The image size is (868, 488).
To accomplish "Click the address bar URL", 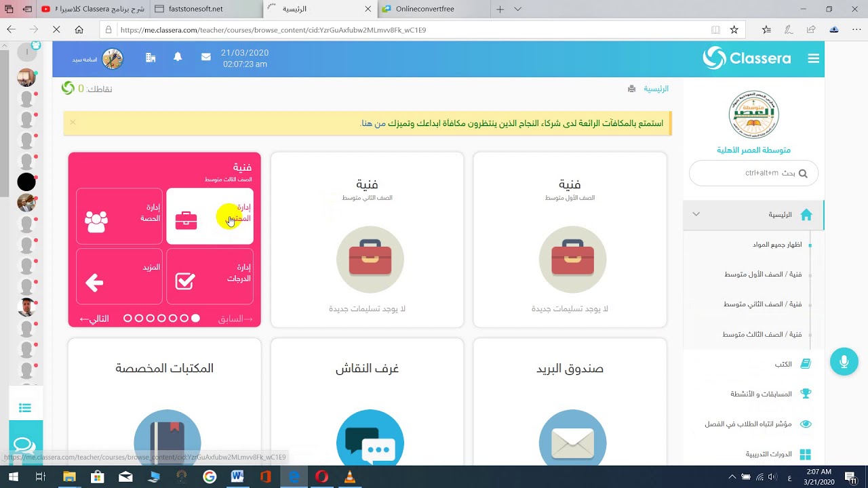I will coord(273,30).
